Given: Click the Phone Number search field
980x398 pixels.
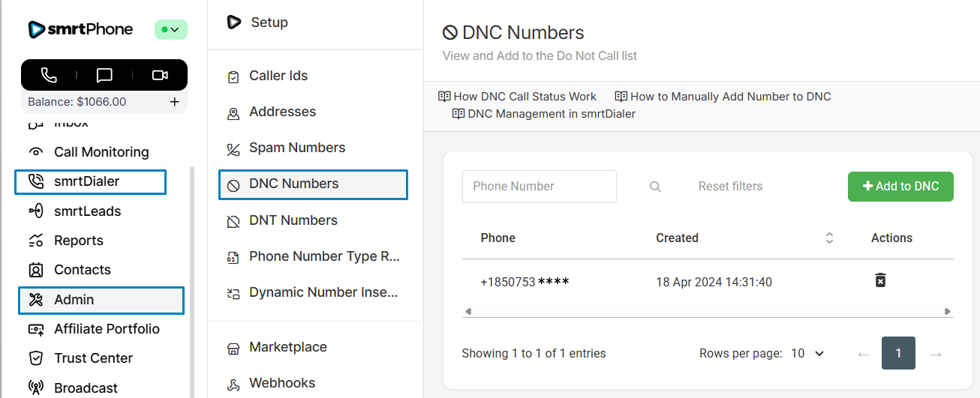Looking at the screenshot, I should pyautogui.click(x=539, y=187).
